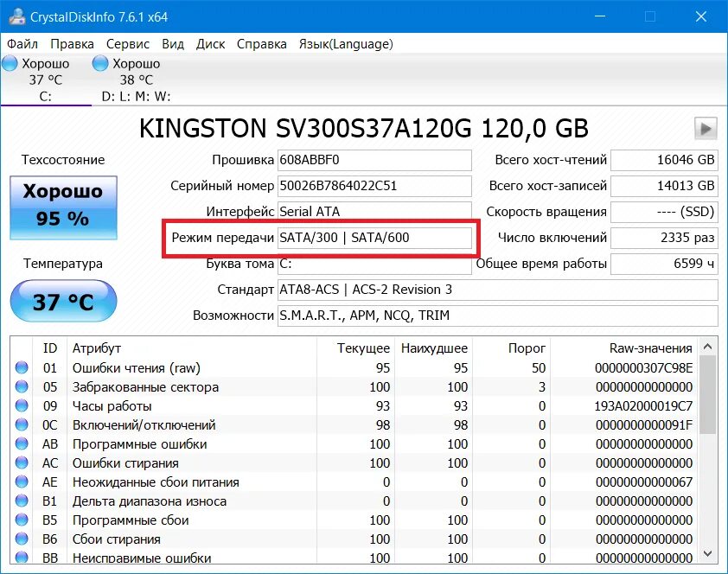Click the next disk arrow button
Viewport: 728px width, 574px height.
706,129
